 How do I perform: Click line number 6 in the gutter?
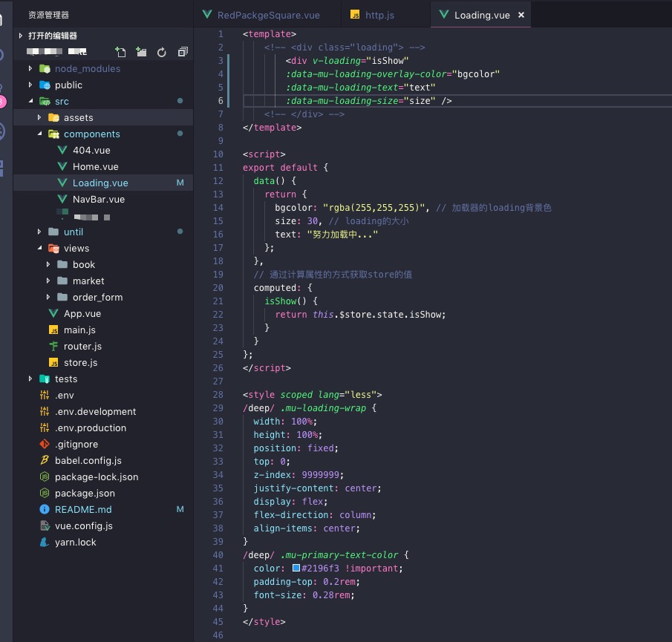pos(221,101)
